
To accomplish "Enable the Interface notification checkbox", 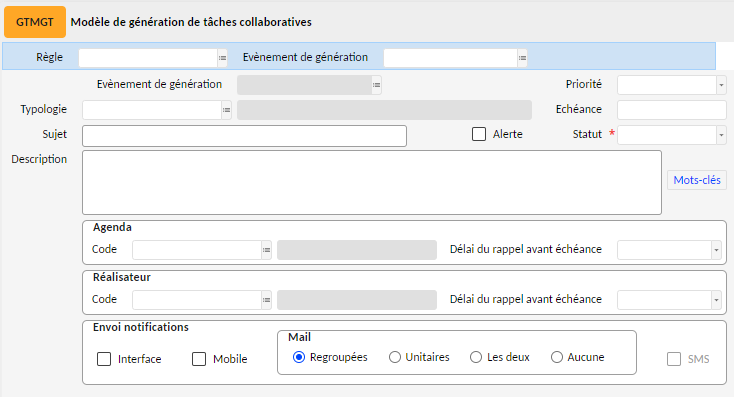I will (104, 359).
